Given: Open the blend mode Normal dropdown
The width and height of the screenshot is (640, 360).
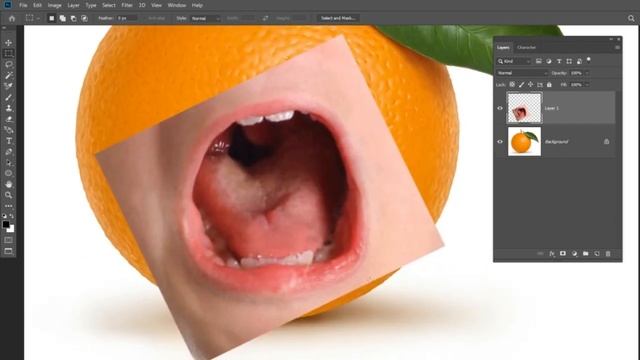Looking at the screenshot, I should tap(522, 73).
